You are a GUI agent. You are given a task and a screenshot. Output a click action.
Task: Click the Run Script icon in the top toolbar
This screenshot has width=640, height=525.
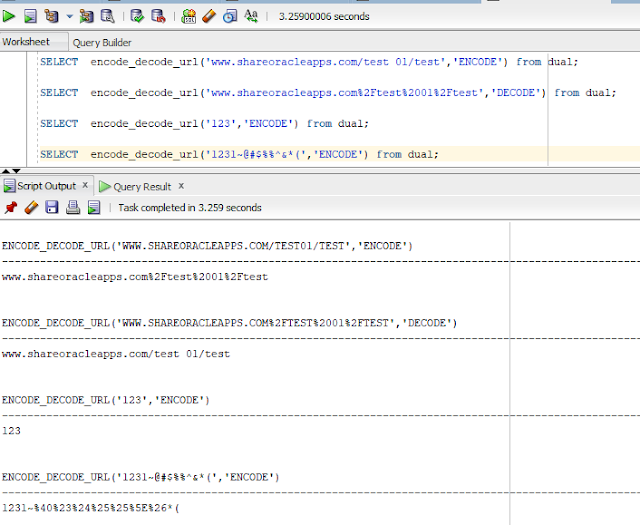point(30,16)
